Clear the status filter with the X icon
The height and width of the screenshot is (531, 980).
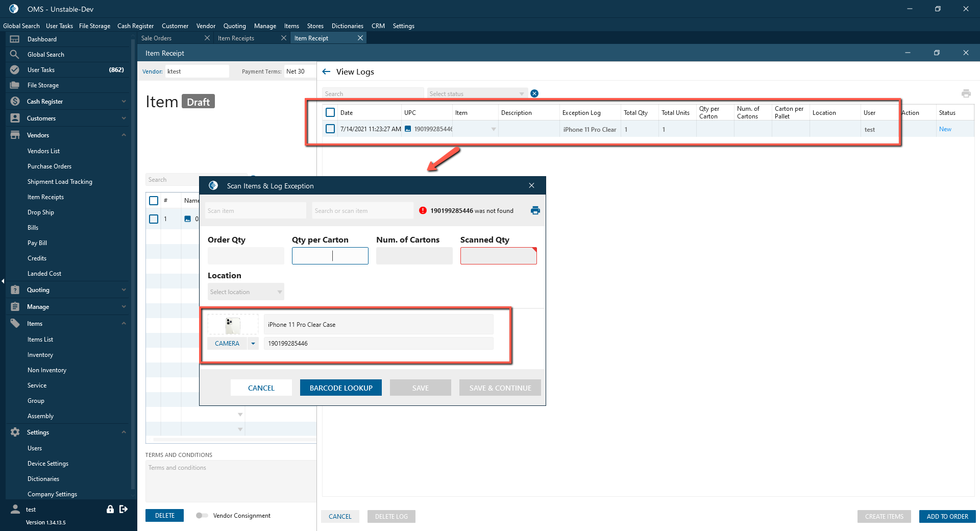(534, 93)
